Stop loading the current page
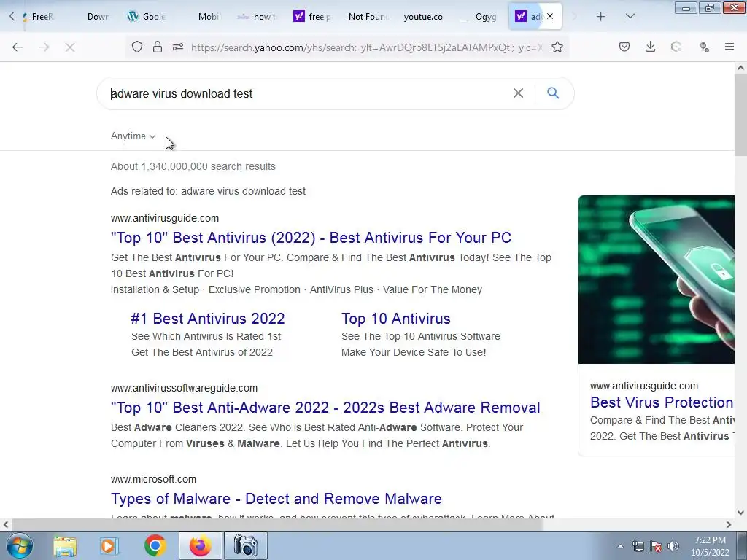747x560 pixels. click(69, 47)
